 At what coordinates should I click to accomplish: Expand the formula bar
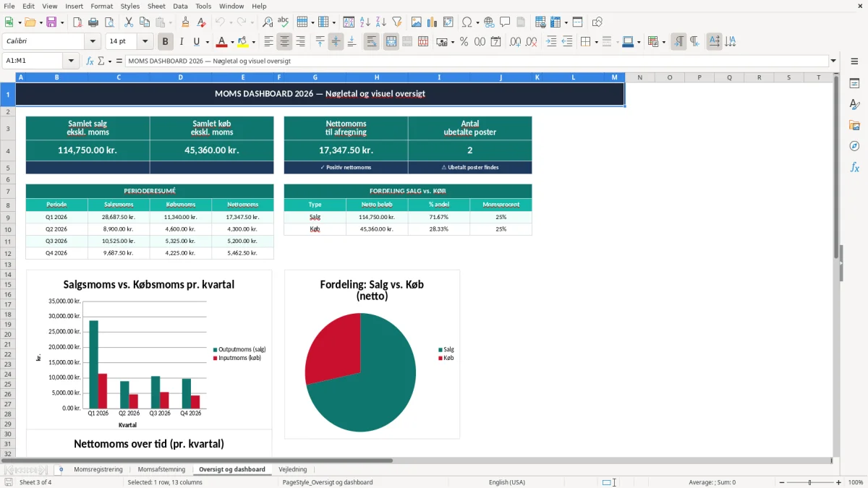[x=834, y=61]
